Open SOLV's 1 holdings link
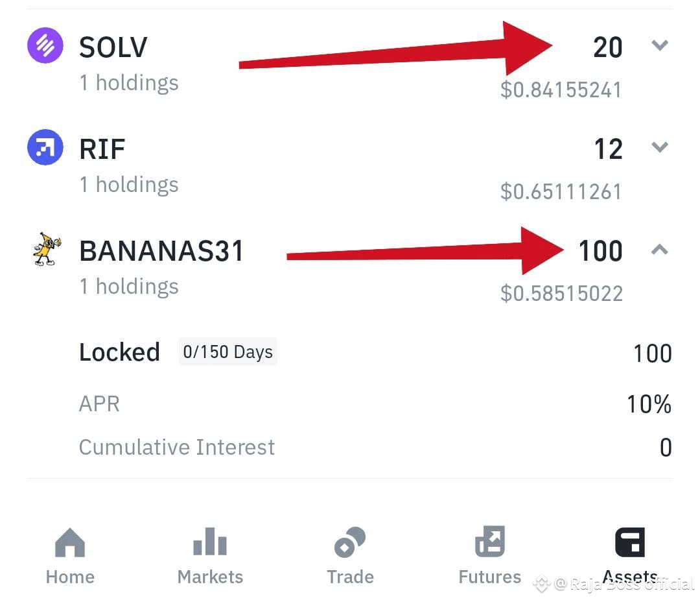Screen dimensions: 700x600 point(128,82)
